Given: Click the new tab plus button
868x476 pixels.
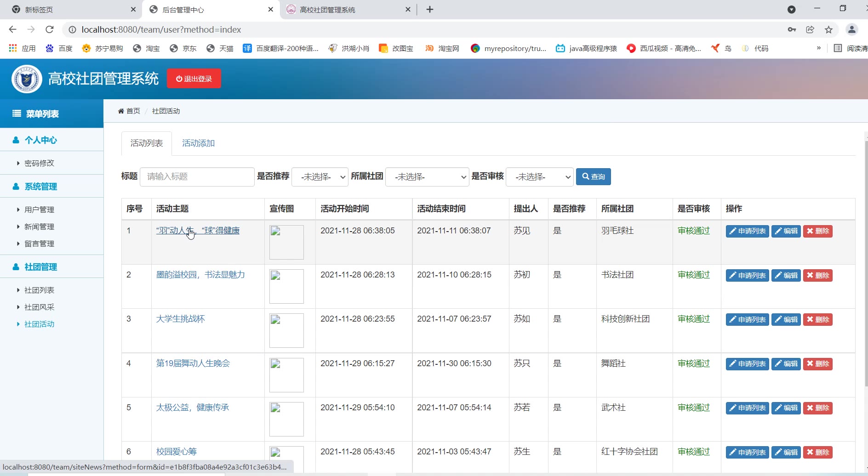Looking at the screenshot, I should (430, 10).
